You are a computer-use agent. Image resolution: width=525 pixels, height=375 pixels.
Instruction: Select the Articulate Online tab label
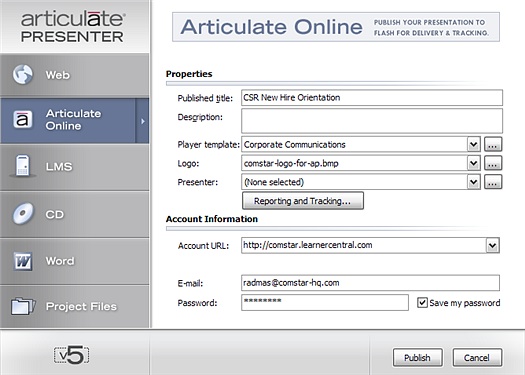(73, 120)
